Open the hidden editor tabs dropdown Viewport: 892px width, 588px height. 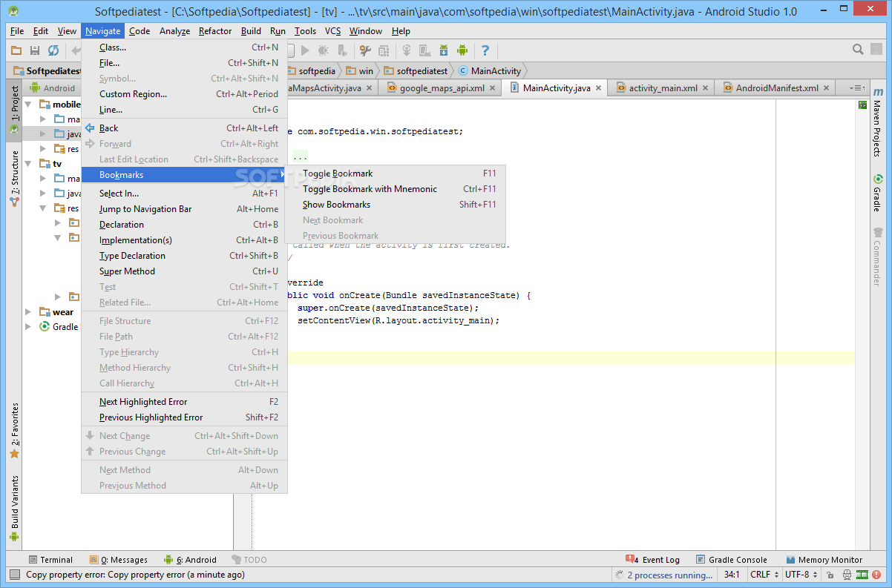856,87
